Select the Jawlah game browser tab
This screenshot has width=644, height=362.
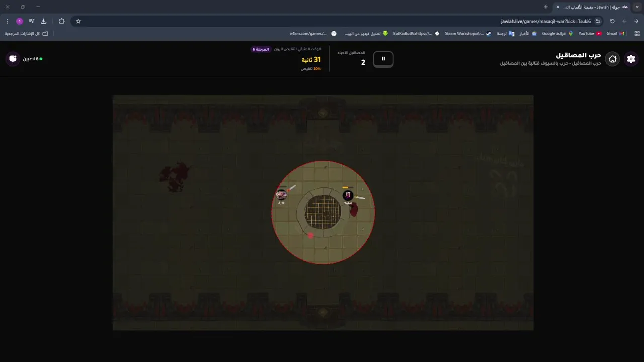(x=592, y=7)
